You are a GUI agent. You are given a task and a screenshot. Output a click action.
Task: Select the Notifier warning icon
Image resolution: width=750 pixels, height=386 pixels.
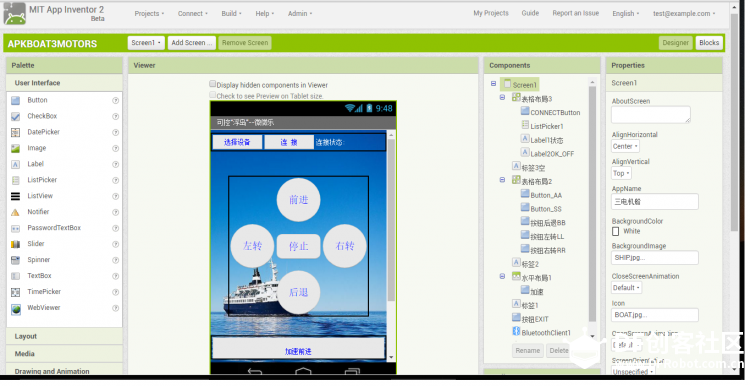(15, 212)
